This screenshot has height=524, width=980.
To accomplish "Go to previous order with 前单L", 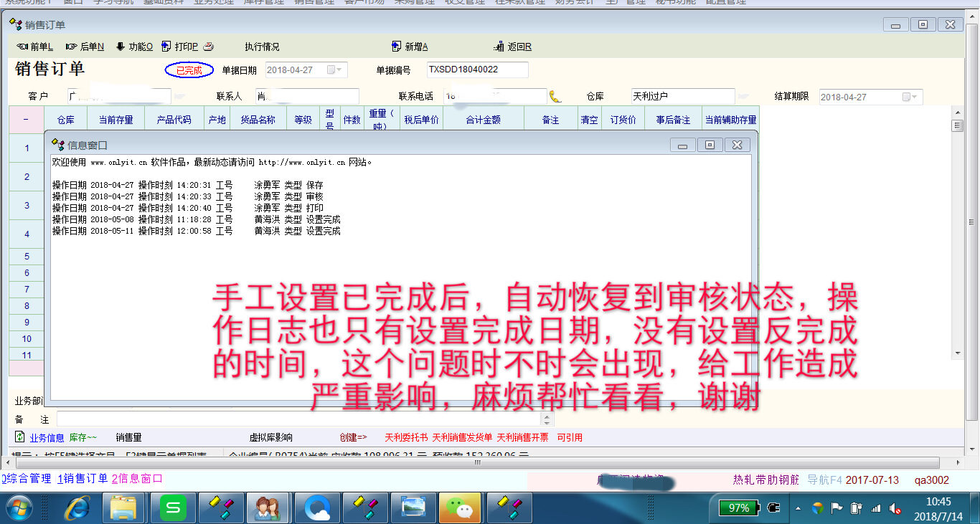I will pyautogui.click(x=34, y=47).
